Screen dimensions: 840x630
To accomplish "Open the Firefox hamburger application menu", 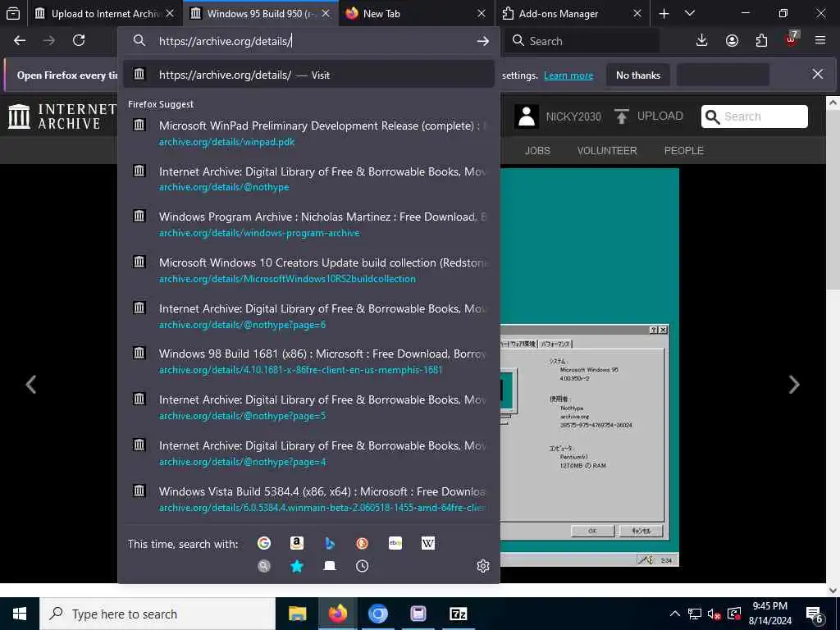I will point(820,41).
